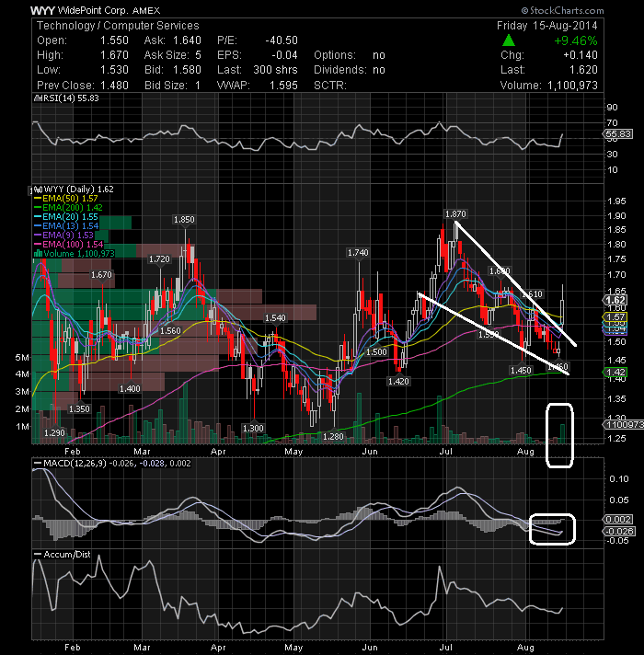
Task: Click the Last 1.620 value in header
Action: pyautogui.click(x=583, y=70)
